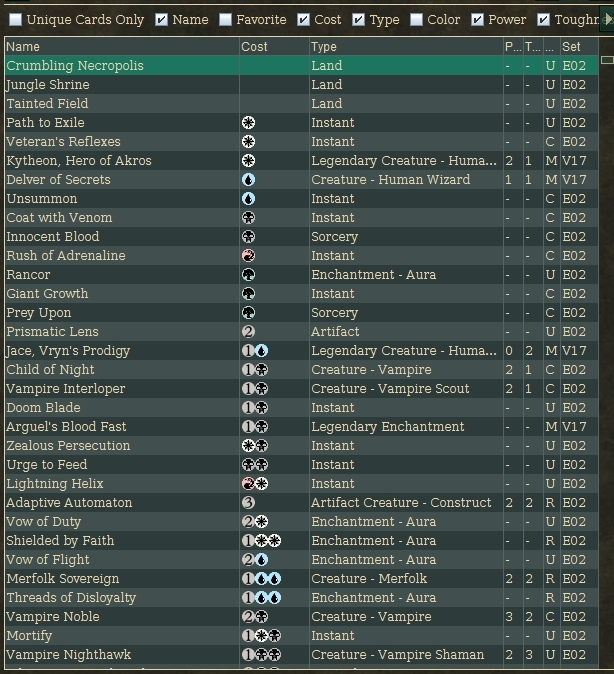The width and height of the screenshot is (614, 674).
Task: Enable the Unique Cards Only checkbox
Action: (x=15, y=19)
